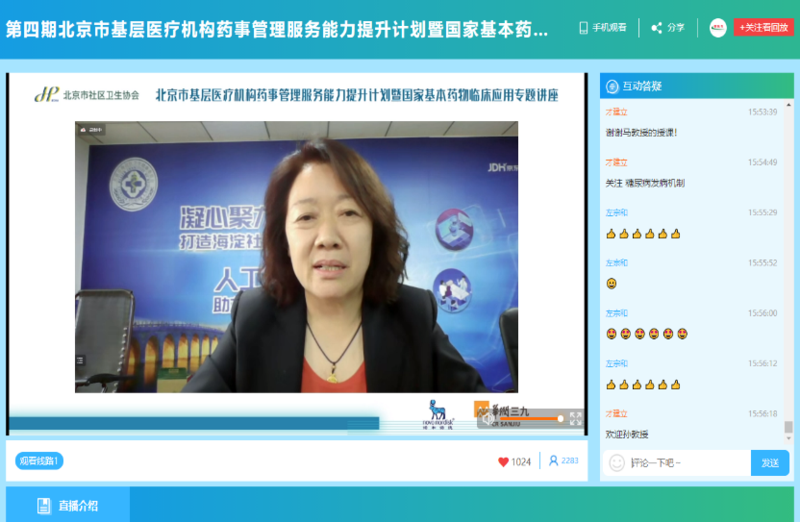Adjust the orange video volume slider

pos(530,419)
